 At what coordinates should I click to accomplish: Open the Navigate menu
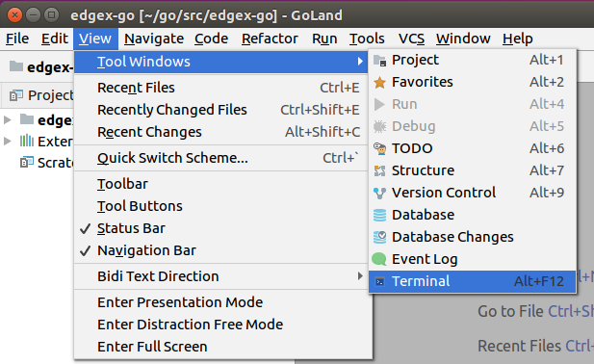coord(154,39)
